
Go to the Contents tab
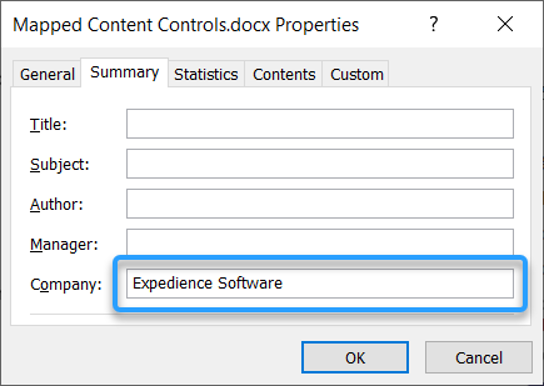284,74
